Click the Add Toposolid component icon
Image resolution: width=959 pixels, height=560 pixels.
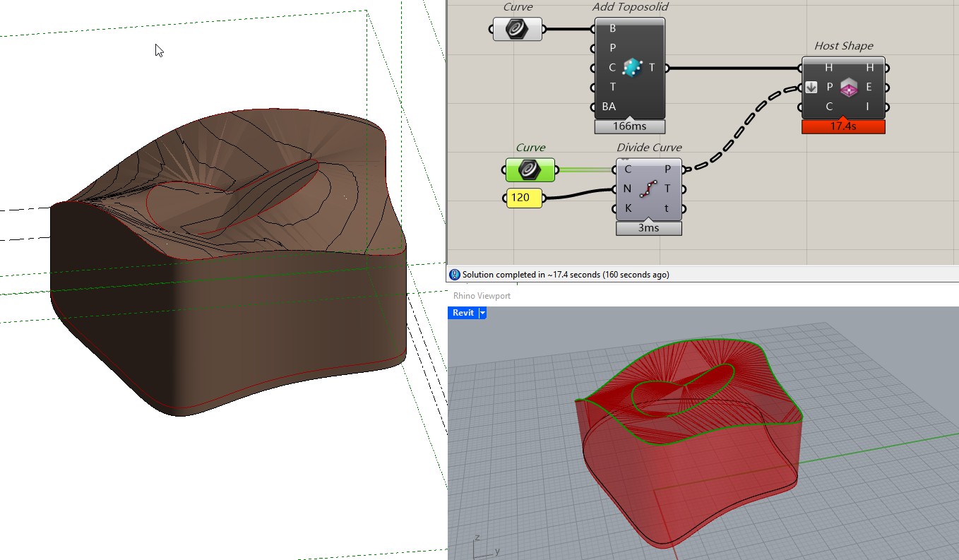[631, 68]
